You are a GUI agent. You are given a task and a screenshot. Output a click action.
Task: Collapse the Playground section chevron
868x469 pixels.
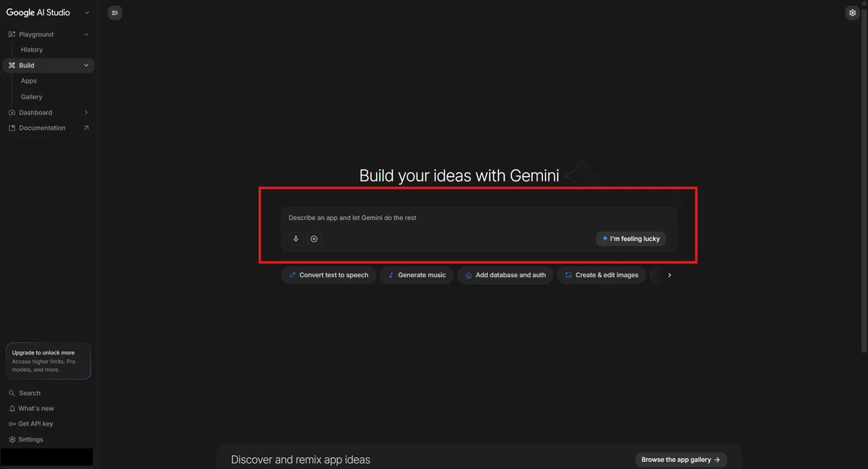pos(86,34)
